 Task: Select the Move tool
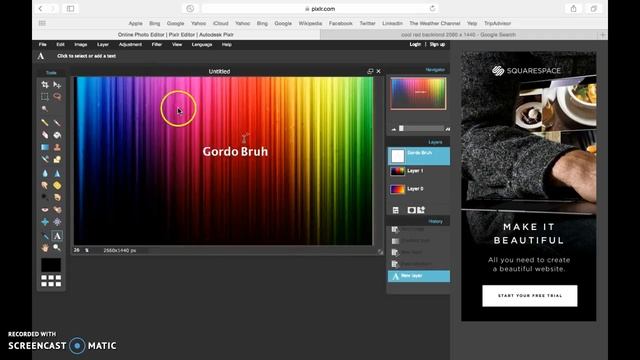57,84
